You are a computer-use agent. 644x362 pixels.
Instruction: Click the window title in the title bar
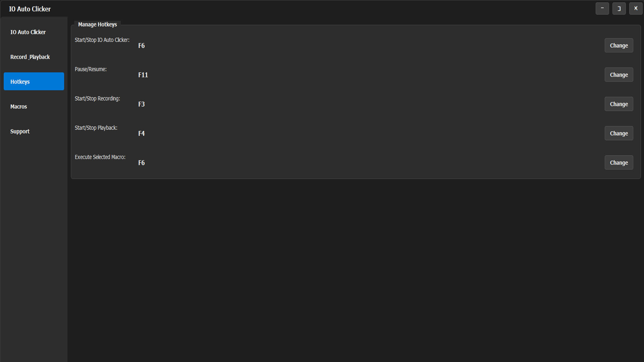click(30, 9)
